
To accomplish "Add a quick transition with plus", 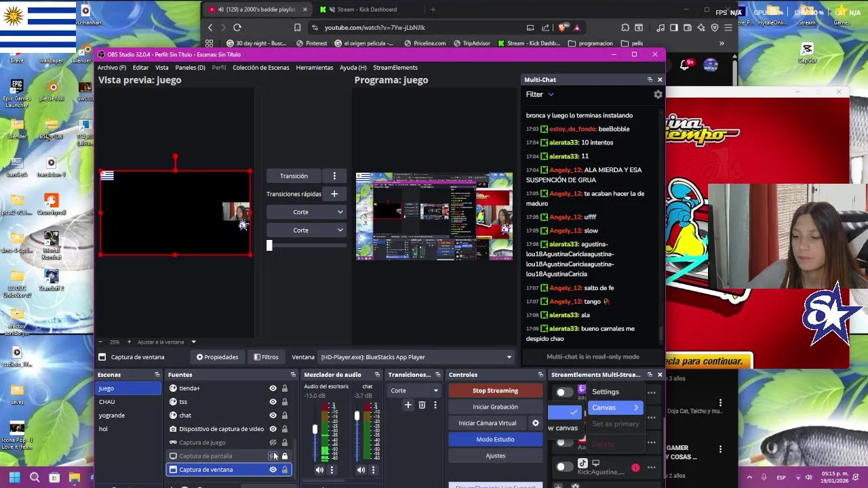I will point(334,194).
